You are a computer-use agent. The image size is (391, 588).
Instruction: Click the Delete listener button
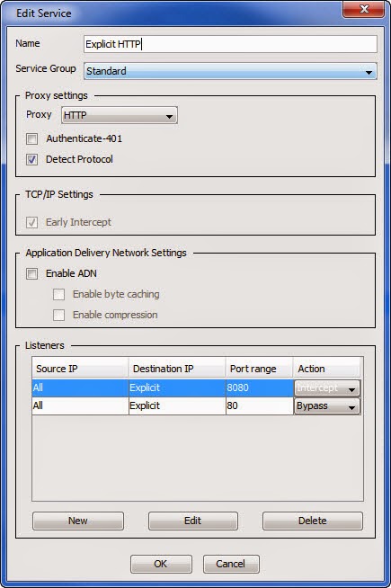click(x=313, y=521)
